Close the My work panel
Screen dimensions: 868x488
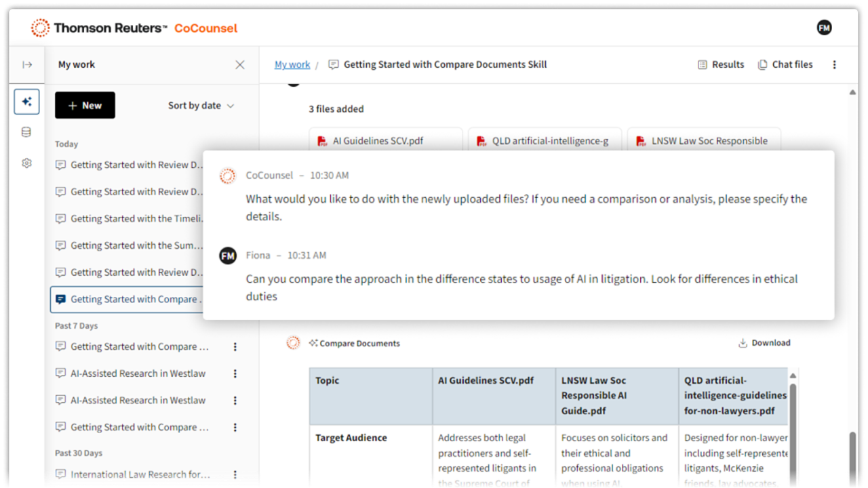pos(239,65)
